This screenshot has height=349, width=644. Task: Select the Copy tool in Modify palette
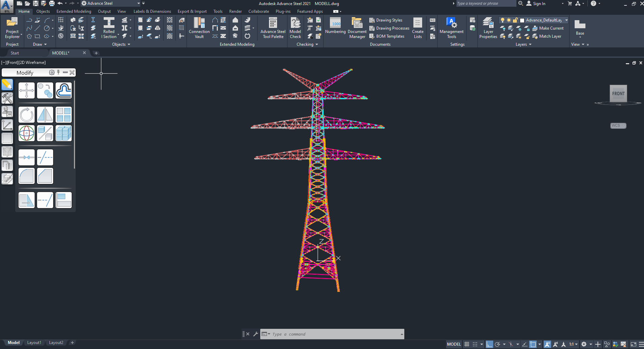click(45, 90)
